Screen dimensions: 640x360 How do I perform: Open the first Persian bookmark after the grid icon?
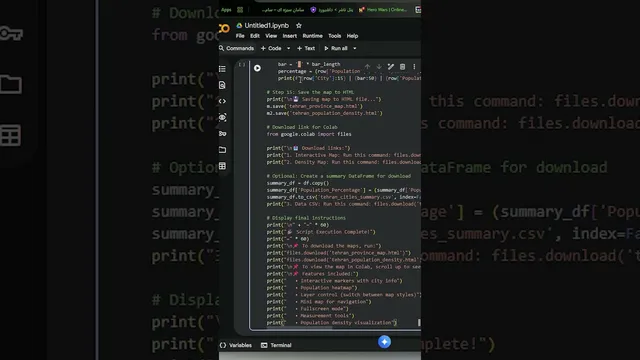point(283,10)
